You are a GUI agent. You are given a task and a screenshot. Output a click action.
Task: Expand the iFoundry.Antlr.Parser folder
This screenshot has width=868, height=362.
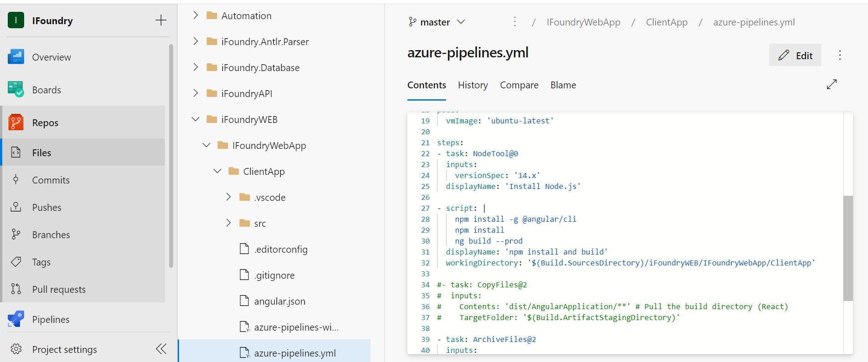point(195,41)
